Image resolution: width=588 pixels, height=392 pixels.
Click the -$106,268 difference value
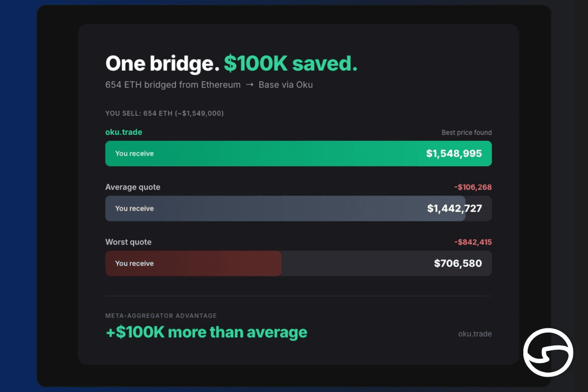pos(472,187)
